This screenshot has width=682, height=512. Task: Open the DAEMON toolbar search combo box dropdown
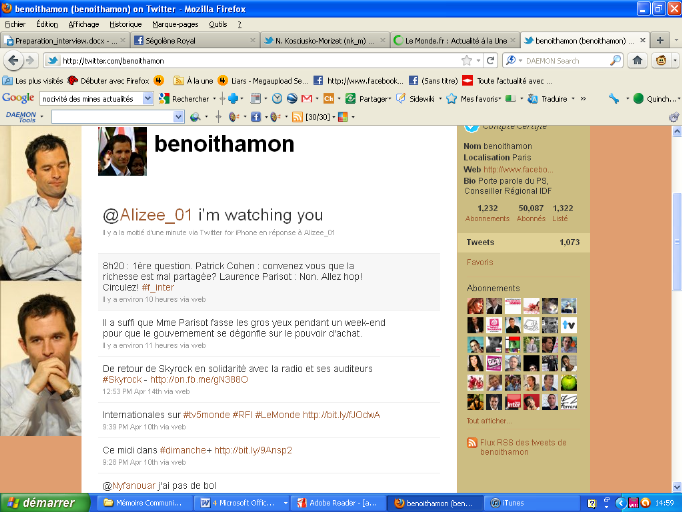point(178,117)
